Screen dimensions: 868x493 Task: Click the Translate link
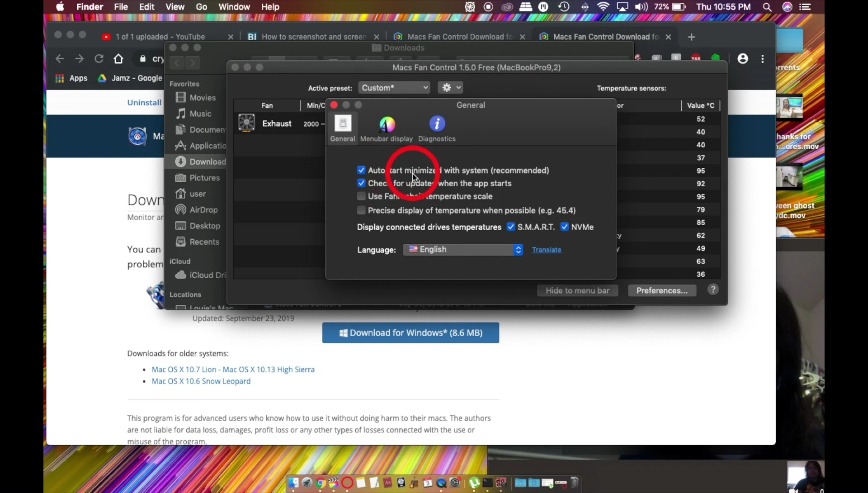pyautogui.click(x=547, y=250)
